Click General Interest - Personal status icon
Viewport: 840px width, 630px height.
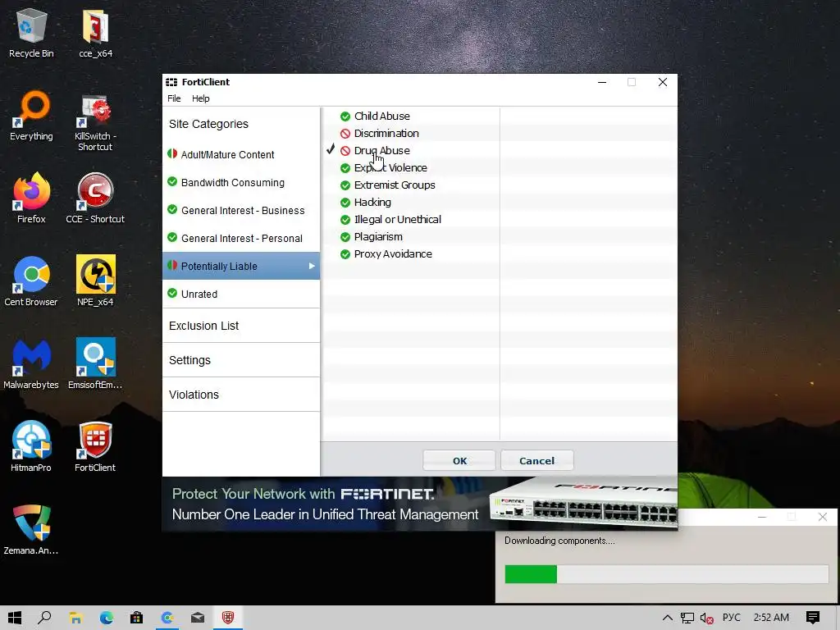click(172, 237)
